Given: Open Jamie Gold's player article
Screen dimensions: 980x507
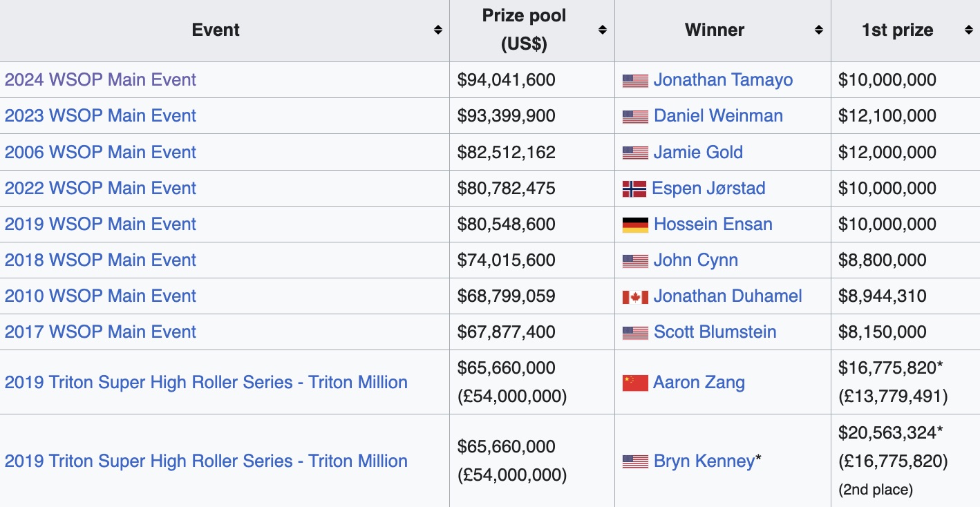Looking at the screenshot, I should point(698,153).
